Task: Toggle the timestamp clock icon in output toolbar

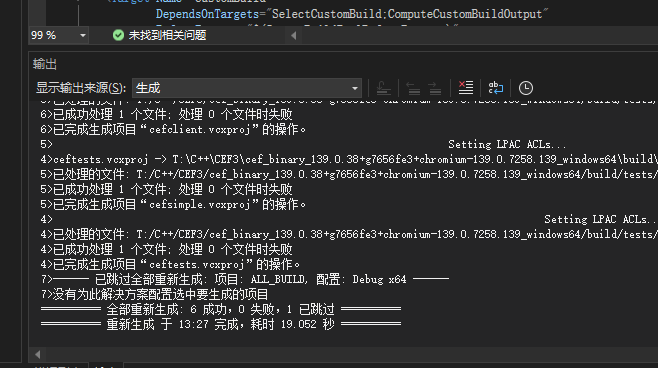Action: coord(526,88)
